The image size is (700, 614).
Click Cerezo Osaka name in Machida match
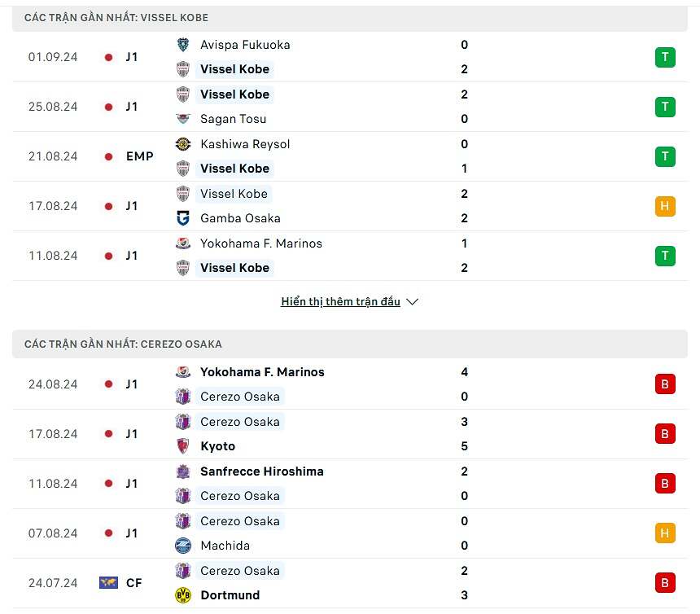(x=240, y=521)
